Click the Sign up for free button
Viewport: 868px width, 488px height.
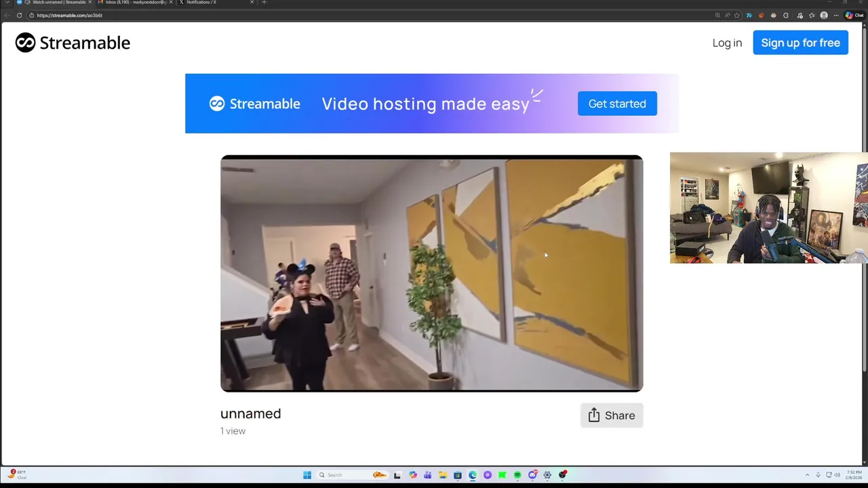pyautogui.click(x=800, y=43)
